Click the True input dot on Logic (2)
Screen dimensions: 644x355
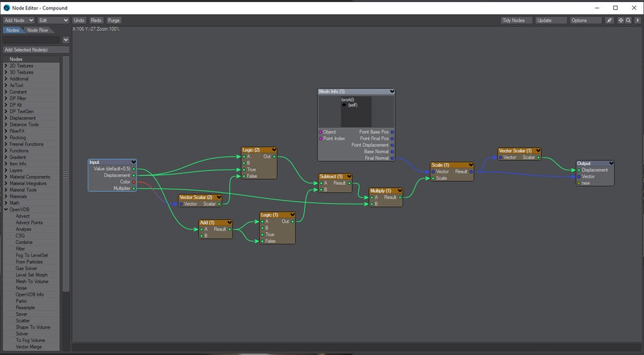click(243, 169)
